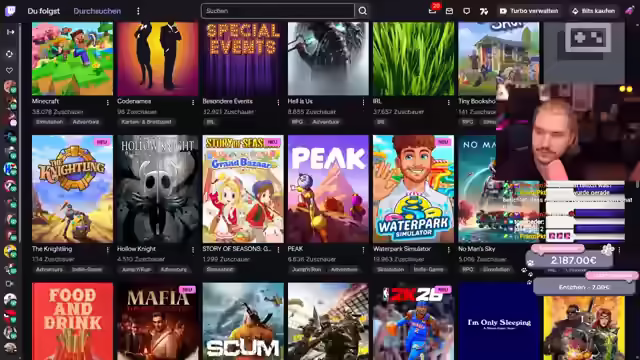Screen dimensions: 640x360
Task: Open the user avatar menu top right
Action: click(629, 11)
